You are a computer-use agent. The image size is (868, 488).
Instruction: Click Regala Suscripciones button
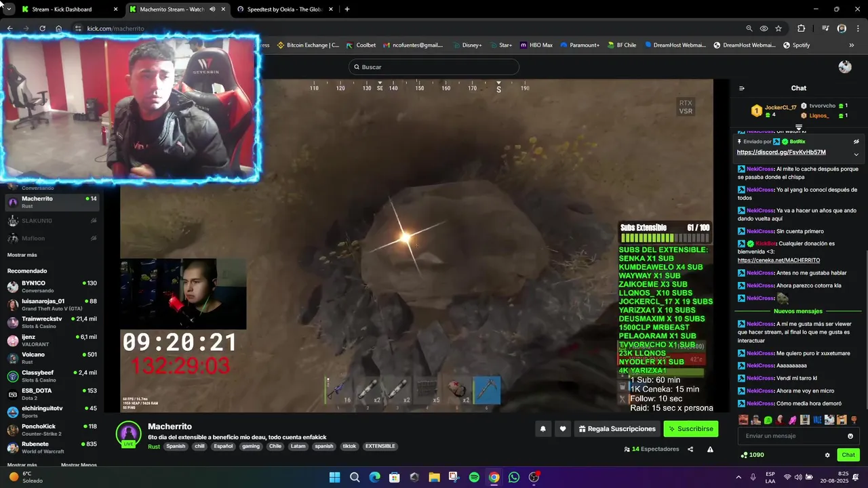tap(617, 429)
